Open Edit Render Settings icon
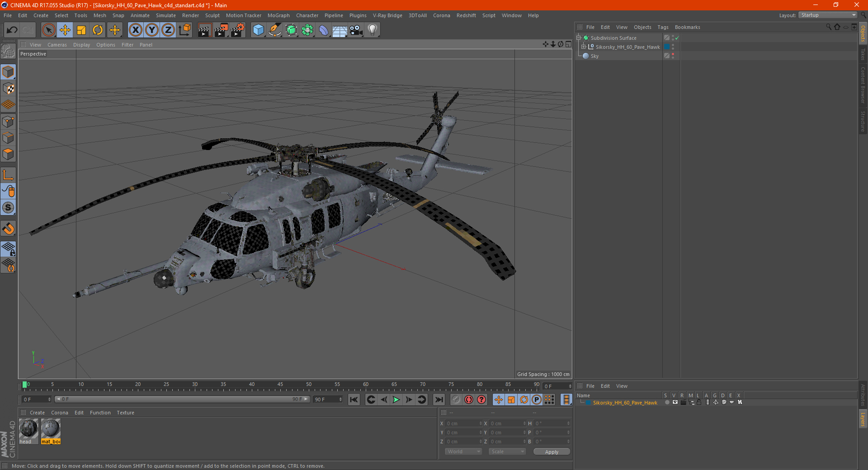 (238, 30)
